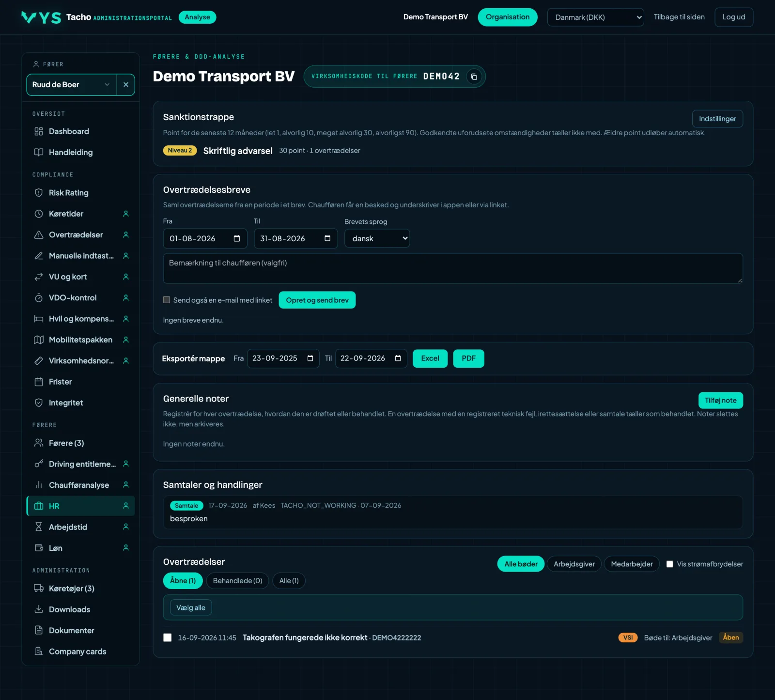Tick 'Send også en e-mail med linket'

point(167,300)
